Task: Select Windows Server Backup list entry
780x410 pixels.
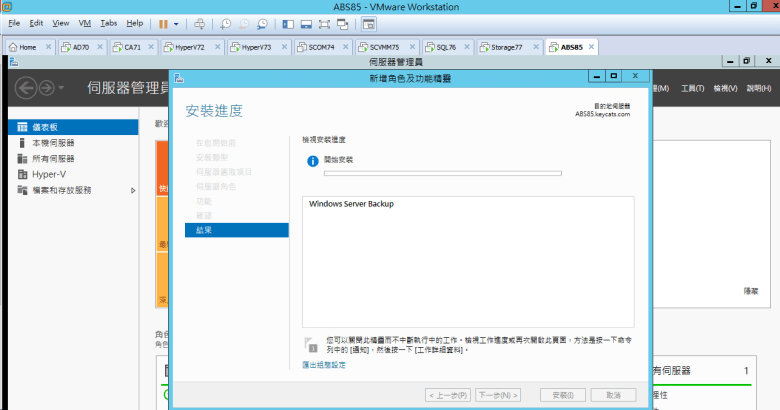Action: point(352,204)
